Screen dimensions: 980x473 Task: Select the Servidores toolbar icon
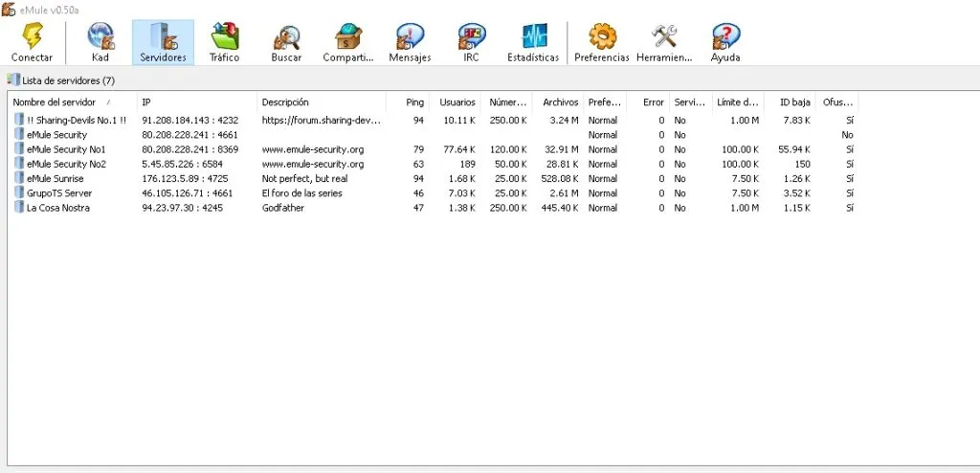click(x=163, y=42)
